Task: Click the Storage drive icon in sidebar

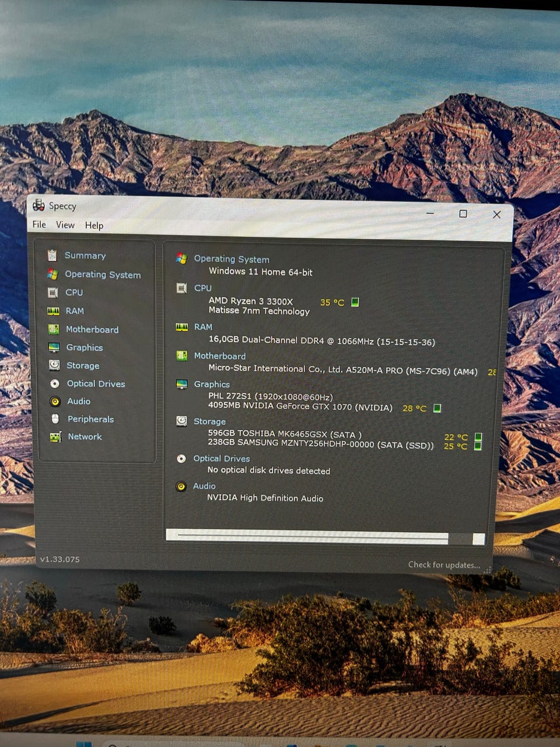Action: [x=54, y=365]
